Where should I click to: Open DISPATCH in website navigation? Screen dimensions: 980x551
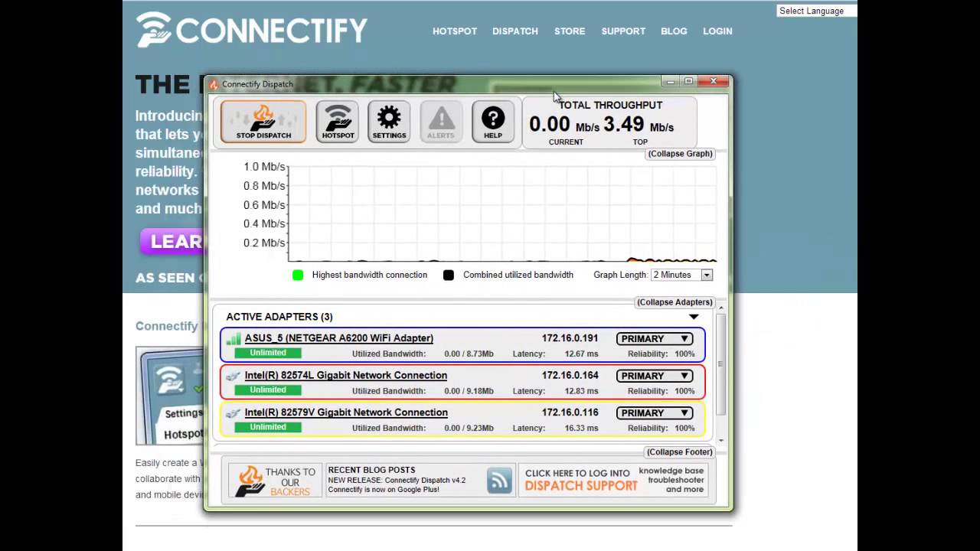coord(515,31)
